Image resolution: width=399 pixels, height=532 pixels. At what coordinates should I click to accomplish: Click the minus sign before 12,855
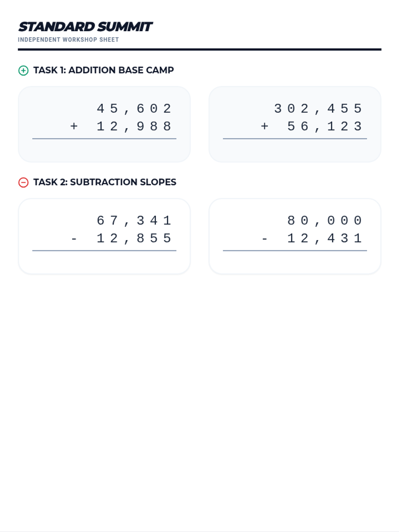tap(74, 239)
